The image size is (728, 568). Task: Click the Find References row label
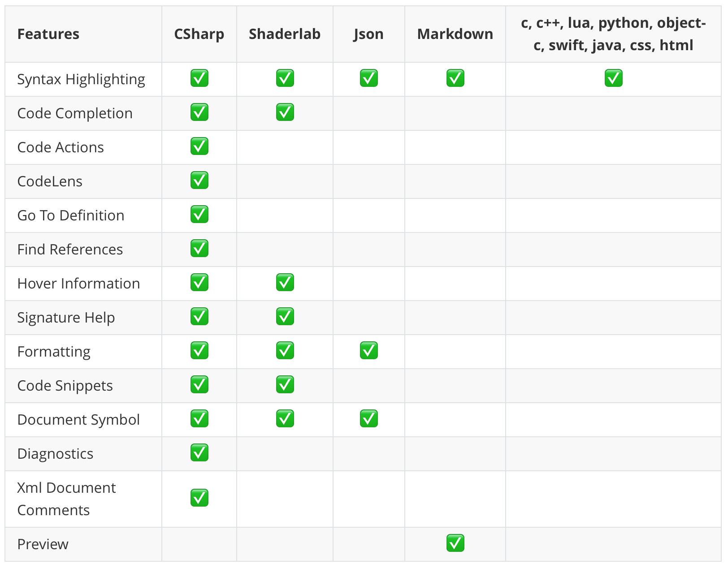click(70, 250)
